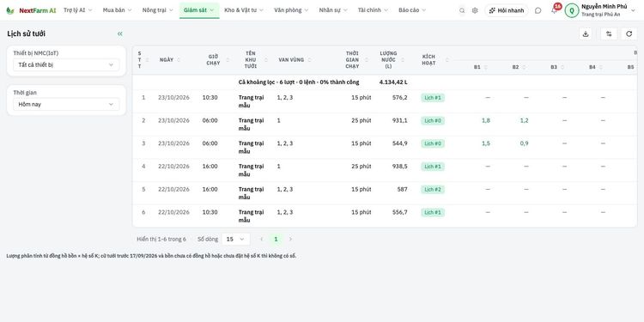Viewport: 644px width, 322px height.
Task: Click water amount 931,1 cell
Action: pos(400,121)
